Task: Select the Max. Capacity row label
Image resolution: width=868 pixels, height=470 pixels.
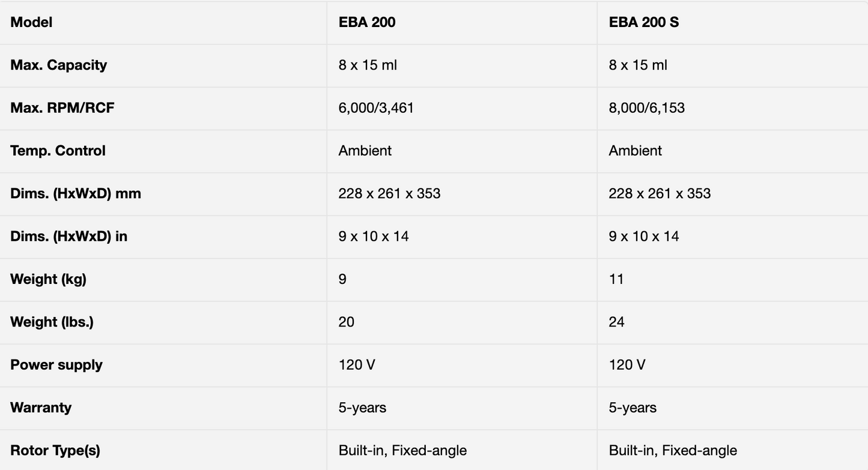Action: pyautogui.click(x=58, y=65)
